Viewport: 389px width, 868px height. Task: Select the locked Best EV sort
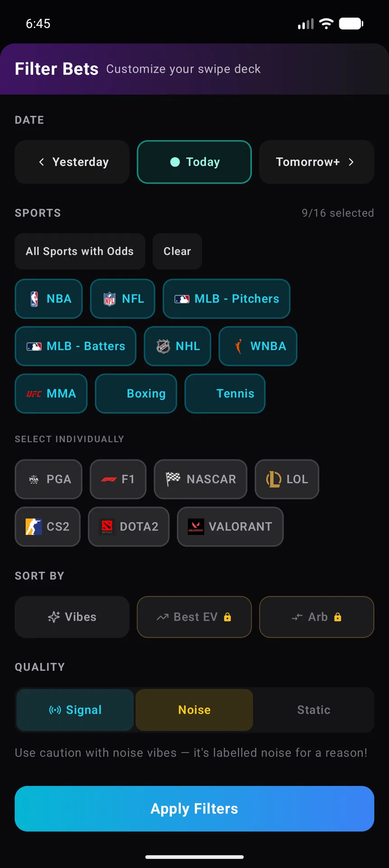pyautogui.click(x=194, y=617)
